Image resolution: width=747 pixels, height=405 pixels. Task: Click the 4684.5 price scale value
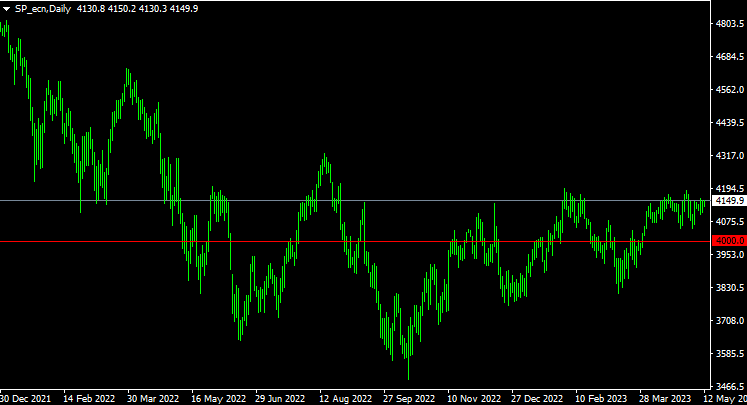point(729,57)
